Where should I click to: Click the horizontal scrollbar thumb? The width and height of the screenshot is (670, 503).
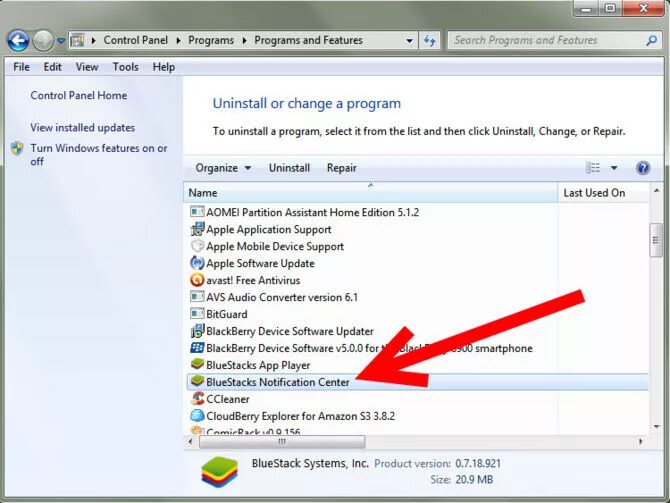click(282, 442)
